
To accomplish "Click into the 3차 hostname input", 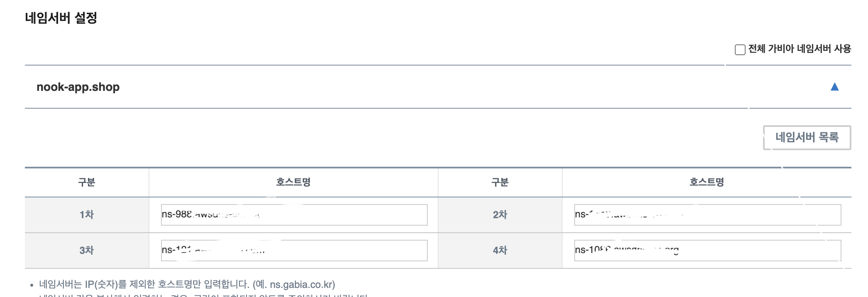I will (x=294, y=251).
